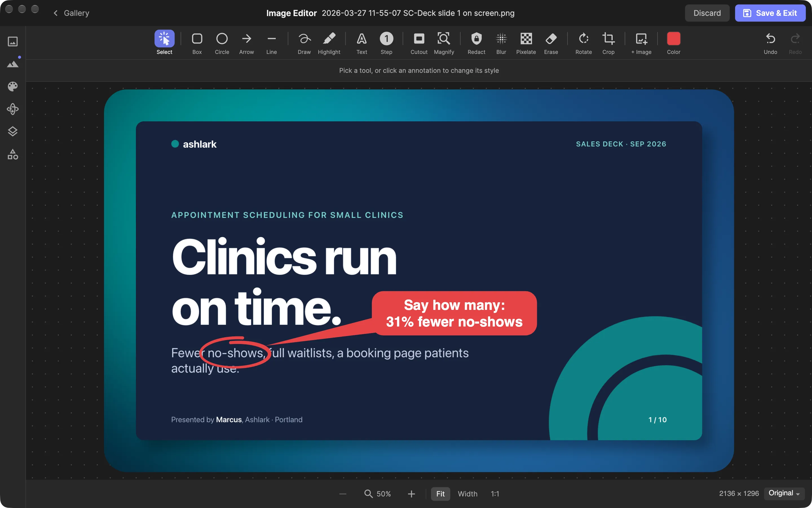Open the layers stack sidebar icon
812x508 pixels.
(x=13, y=131)
